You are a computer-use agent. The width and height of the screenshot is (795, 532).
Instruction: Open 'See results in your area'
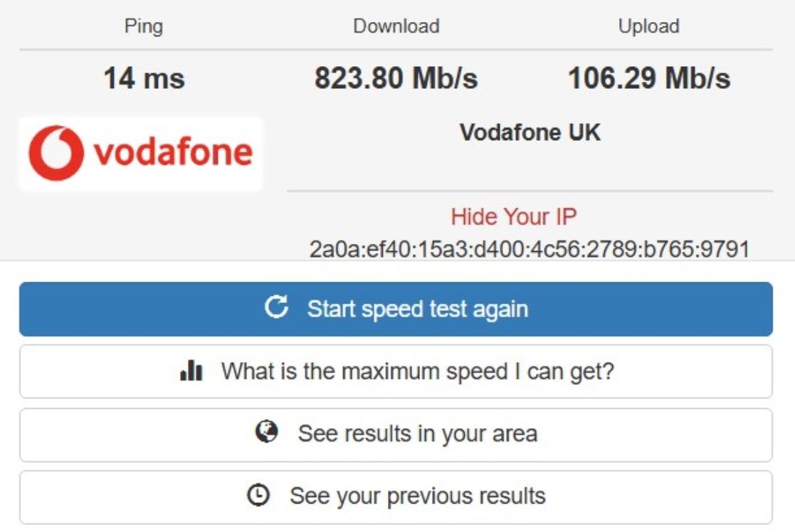tap(417, 433)
